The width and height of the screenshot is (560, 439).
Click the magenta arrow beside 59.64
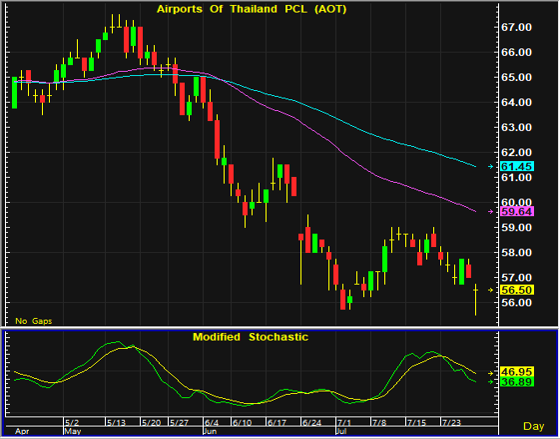pos(491,211)
